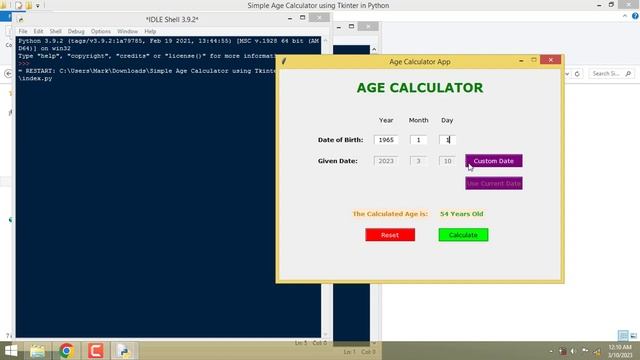
Task: Click the Use Current Date button
Action: (493, 183)
